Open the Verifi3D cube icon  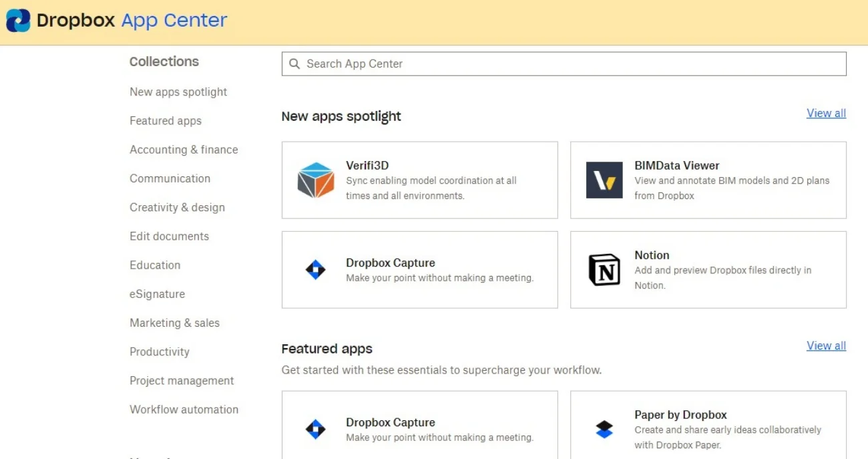(316, 180)
